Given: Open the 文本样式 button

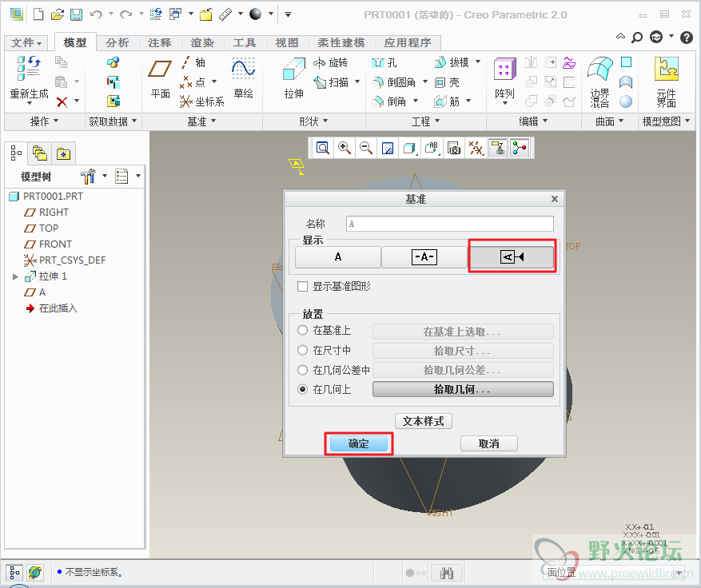Looking at the screenshot, I should click(424, 421).
